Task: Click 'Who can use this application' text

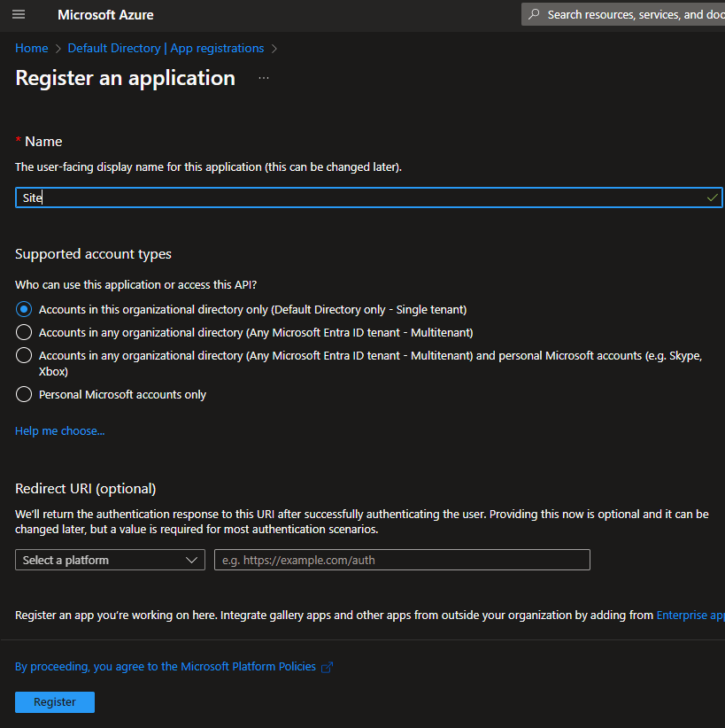Action: pyautogui.click(x=136, y=284)
